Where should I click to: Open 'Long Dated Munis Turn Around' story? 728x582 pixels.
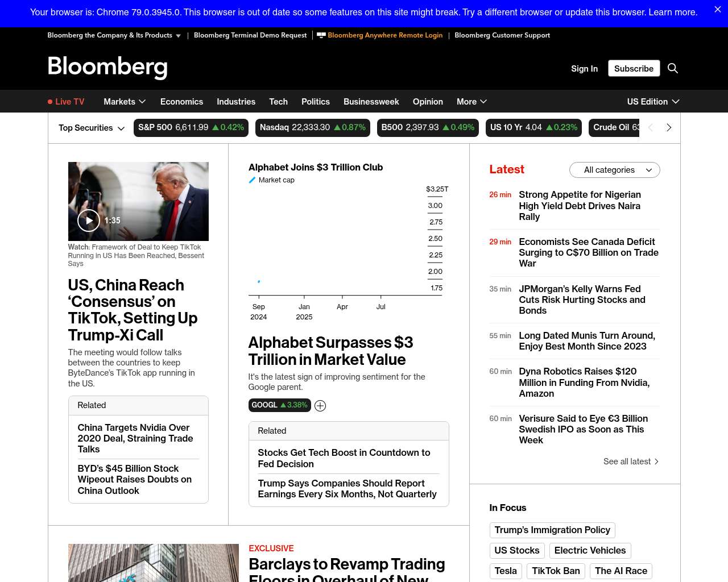pos(587,341)
